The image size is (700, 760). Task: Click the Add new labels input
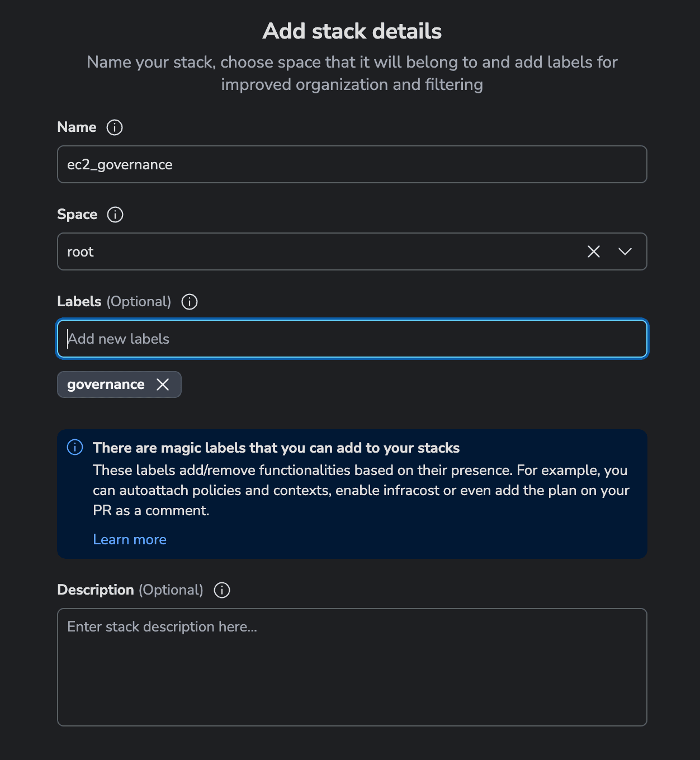click(x=352, y=339)
